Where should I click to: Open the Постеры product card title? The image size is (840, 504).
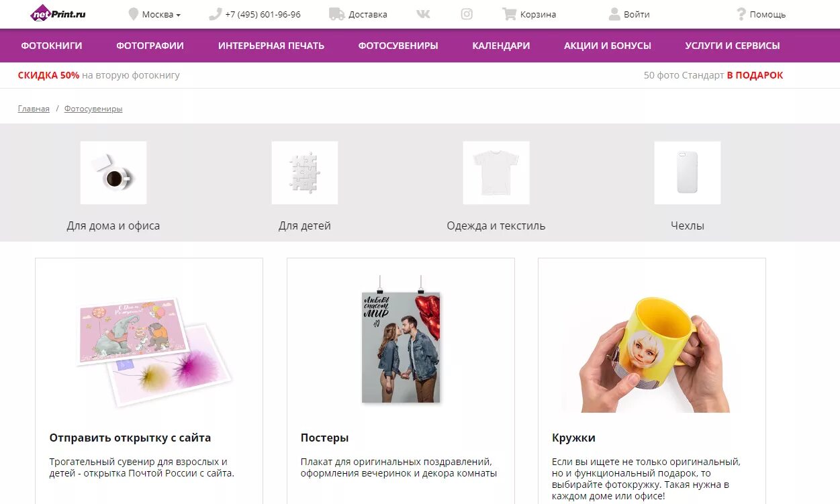pyautogui.click(x=324, y=438)
